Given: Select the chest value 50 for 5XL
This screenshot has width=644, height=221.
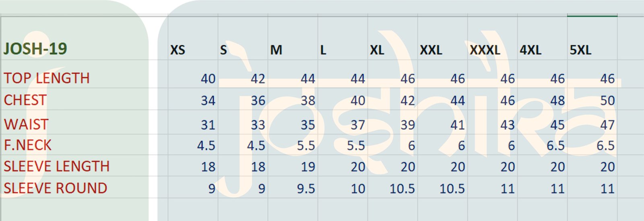Looking at the screenshot, I should pos(607,100).
